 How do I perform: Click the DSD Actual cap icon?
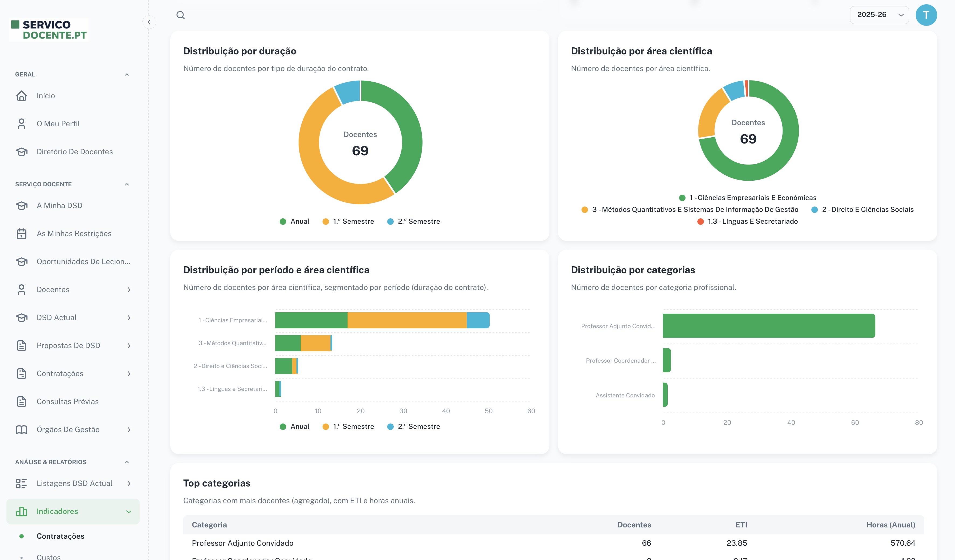pos(22,318)
